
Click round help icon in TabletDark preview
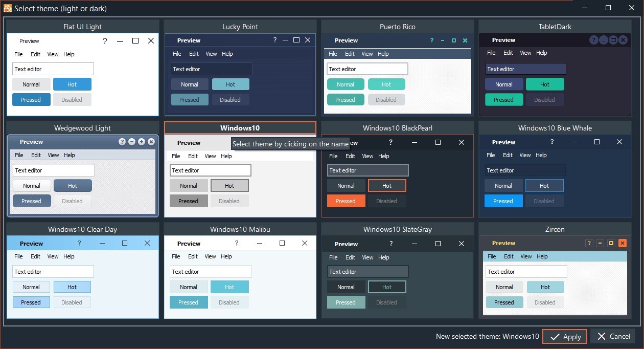click(593, 40)
